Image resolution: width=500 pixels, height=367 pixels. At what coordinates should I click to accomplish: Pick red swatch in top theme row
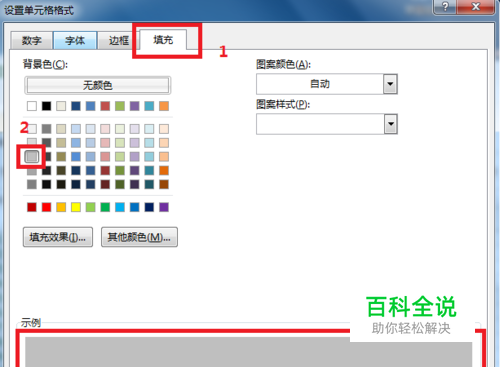coord(105,106)
